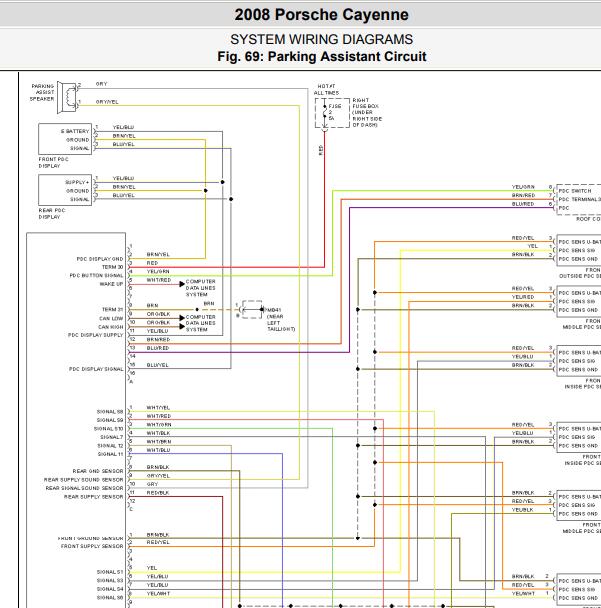Click the 'SIGNAL S10' pin label

(109, 429)
